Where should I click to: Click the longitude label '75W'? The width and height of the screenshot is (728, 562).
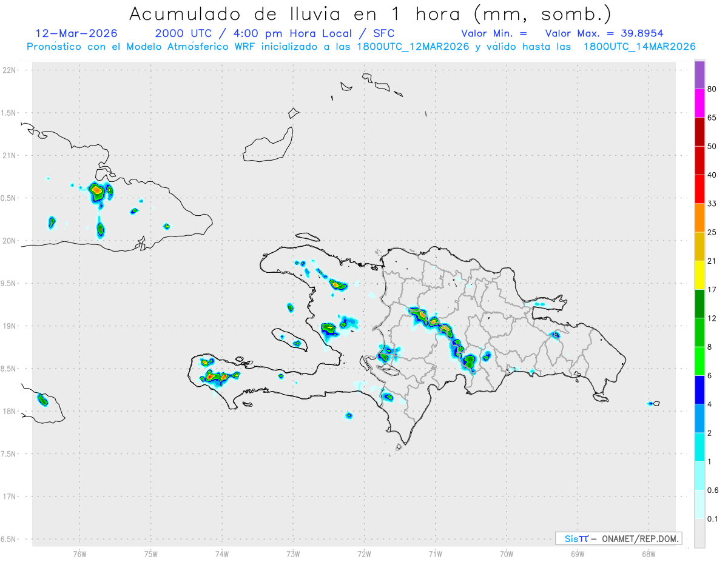[151, 554]
